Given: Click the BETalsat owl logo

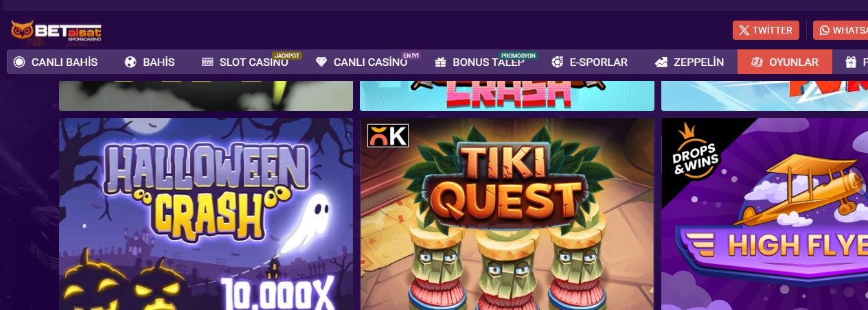Looking at the screenshot, I should [56, 30].
